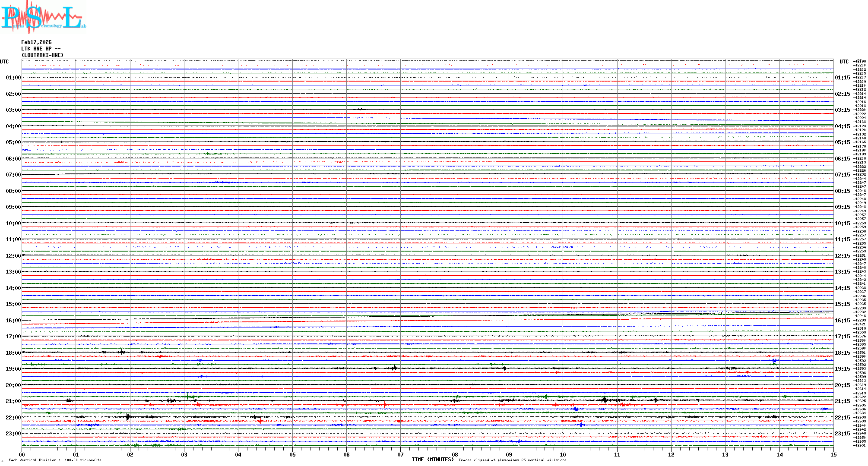Click the black seismic burst on 19:00 trace
This screenshot has height=466, width=868.
(x=394, y=368)
